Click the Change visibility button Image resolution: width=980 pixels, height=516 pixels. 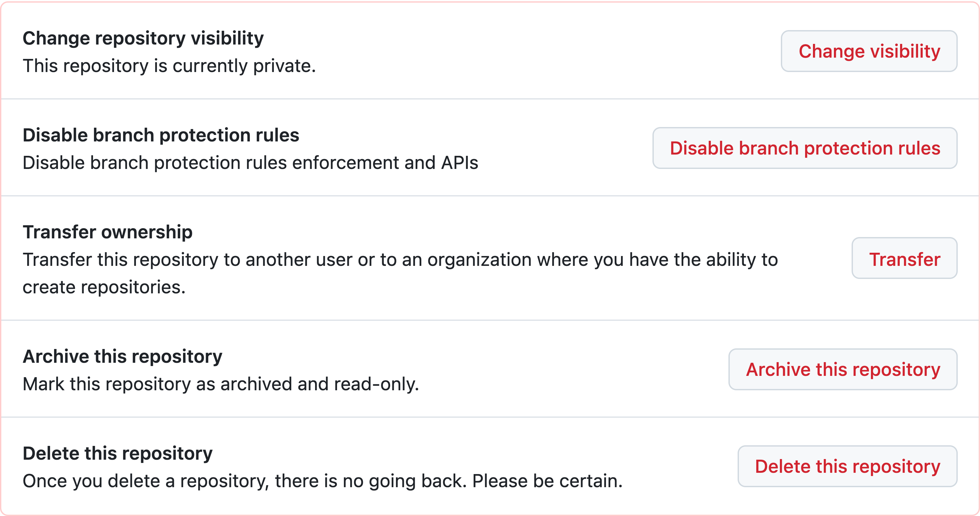869,51
